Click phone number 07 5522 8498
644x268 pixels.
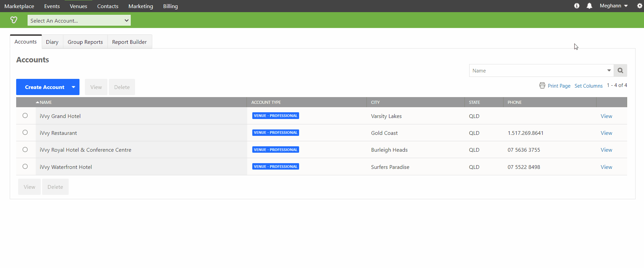pos(524,167)
